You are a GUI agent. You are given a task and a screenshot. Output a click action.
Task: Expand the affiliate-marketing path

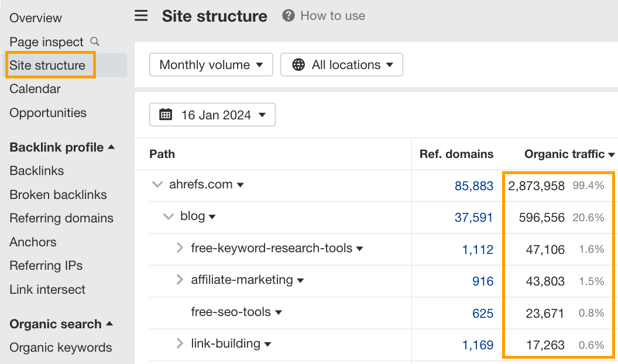180,280
